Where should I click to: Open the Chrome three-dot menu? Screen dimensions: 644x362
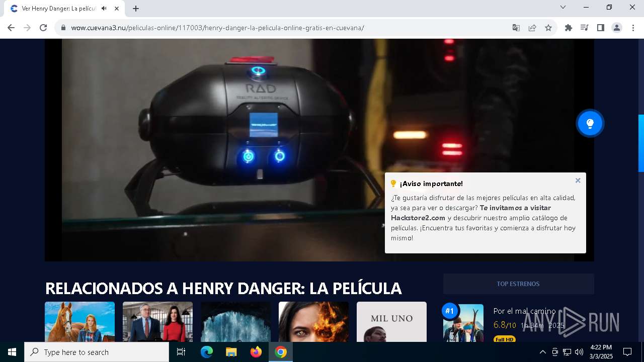(632, 28)
